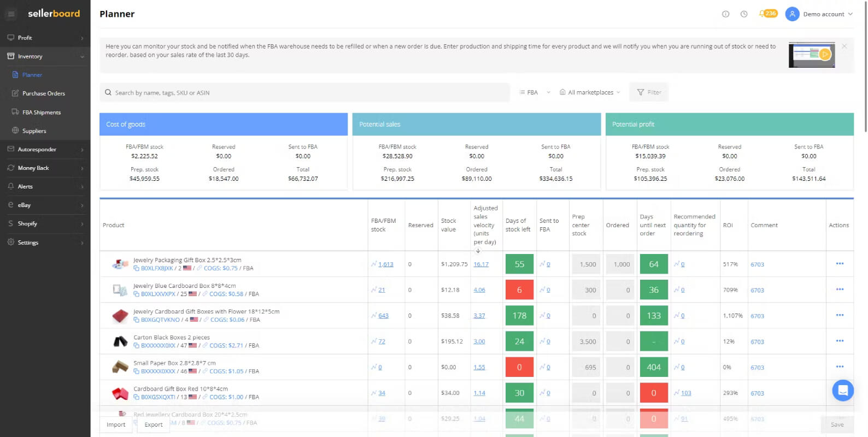The image size is (868, 437).
Task: Expand the Alerts menu
Action: pyautogui.click(x=45, y=186)
